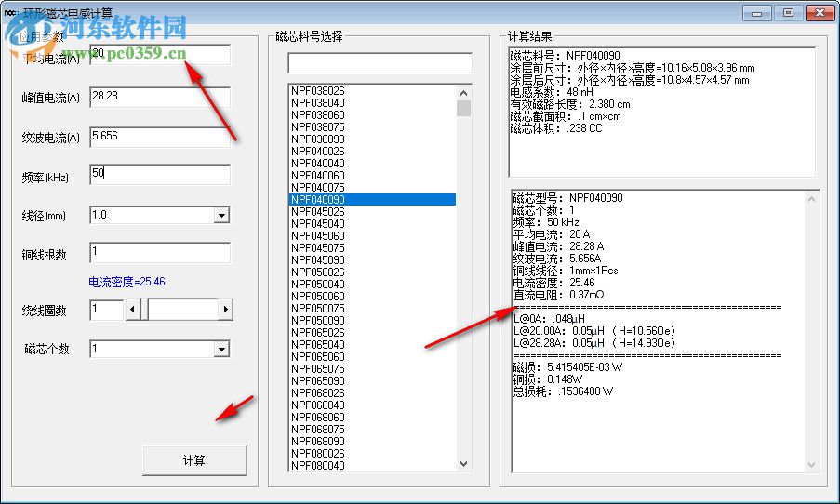Viewport: 840px width, 504px height.
Task: Select NPF080026 in the list
Action: 372,454
